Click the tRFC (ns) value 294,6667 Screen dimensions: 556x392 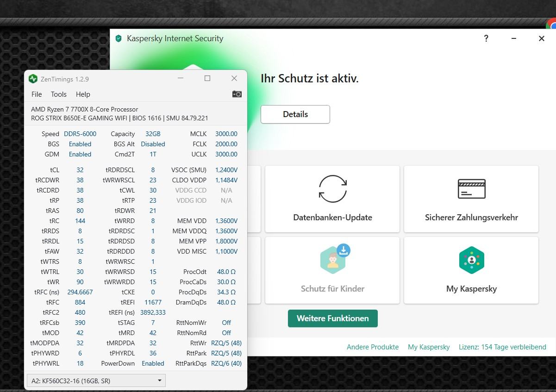coord(80,292)
